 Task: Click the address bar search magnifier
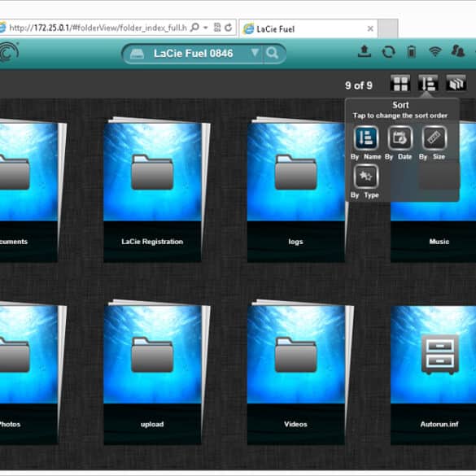194,28
